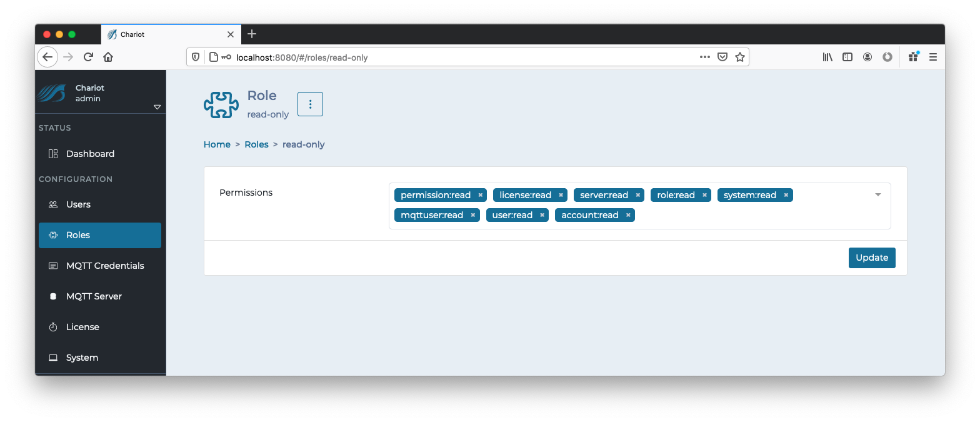The image size is (980, 422).
Task: Click inside the Permissions multiselect field
Action: point(640,206)
